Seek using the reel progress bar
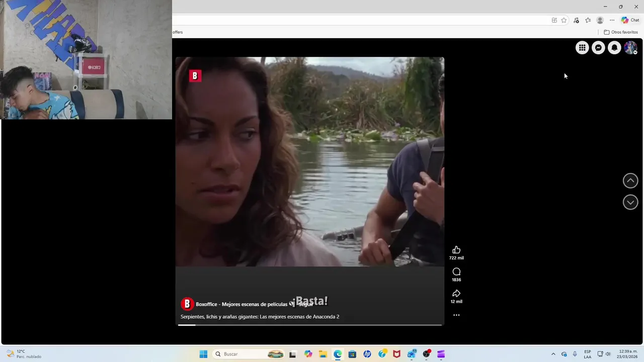The height and width of the screenshot is (362, 644). 310,325
